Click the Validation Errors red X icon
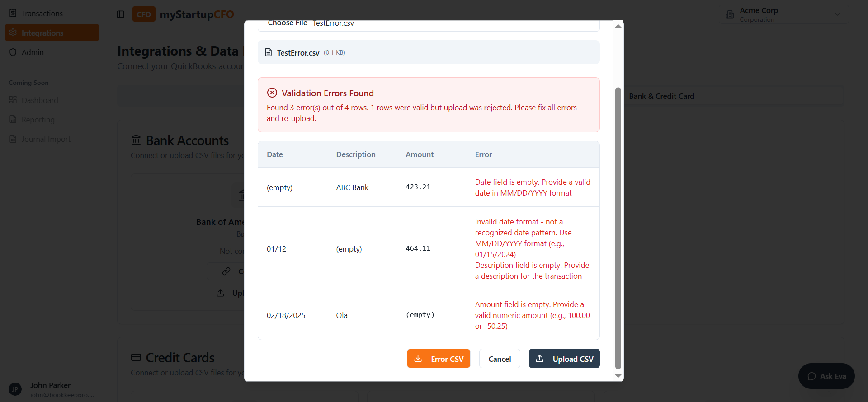Viewport: 868px width, 402px height. click(272, 93)
